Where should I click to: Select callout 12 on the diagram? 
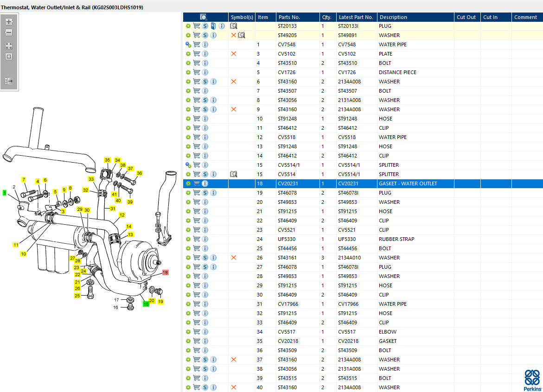[122, 215]
